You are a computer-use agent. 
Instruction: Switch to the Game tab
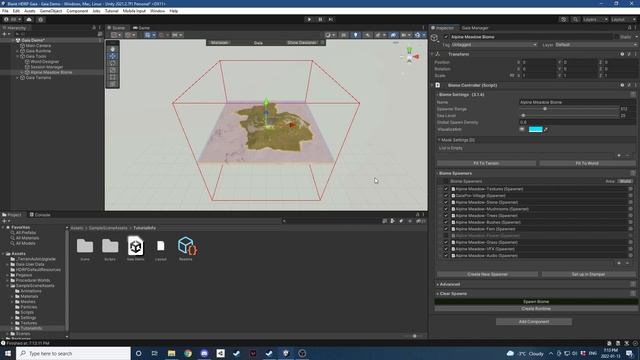point(142,28)
